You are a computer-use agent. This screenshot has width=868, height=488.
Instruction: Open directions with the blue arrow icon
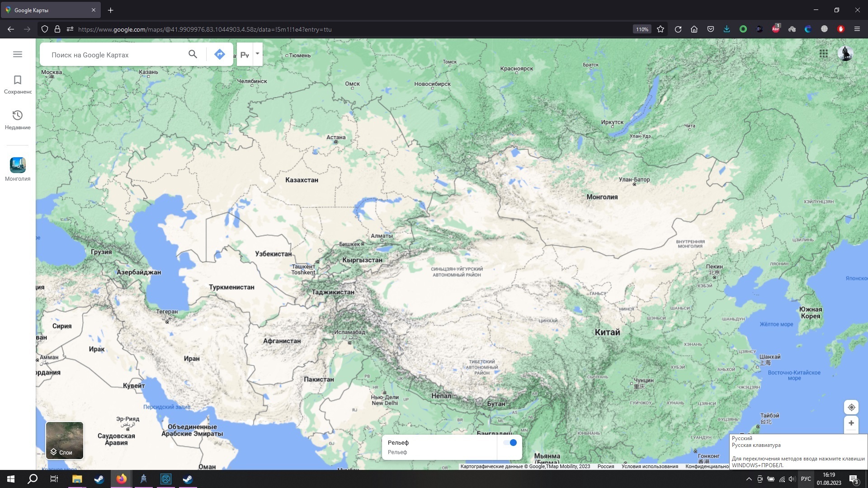[x=219, y=54]
